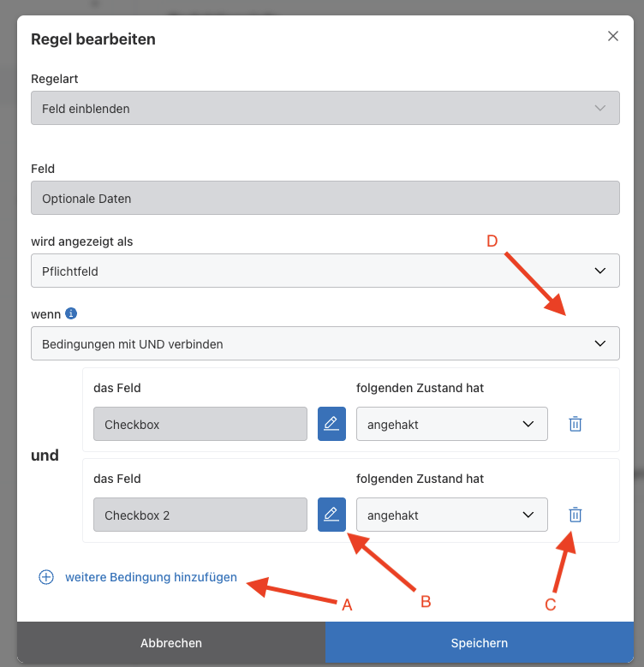Click the bold 'und' connector label

pos(45,456)
